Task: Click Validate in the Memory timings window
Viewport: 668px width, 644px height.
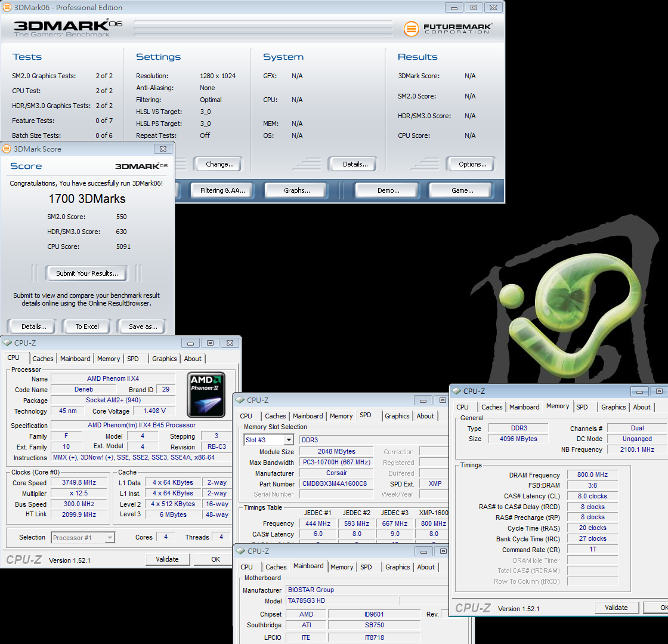Action: click(616, 608)
